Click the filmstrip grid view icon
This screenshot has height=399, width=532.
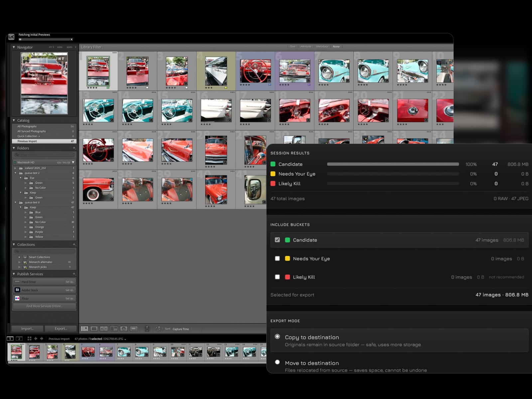[x=29, y=338]
